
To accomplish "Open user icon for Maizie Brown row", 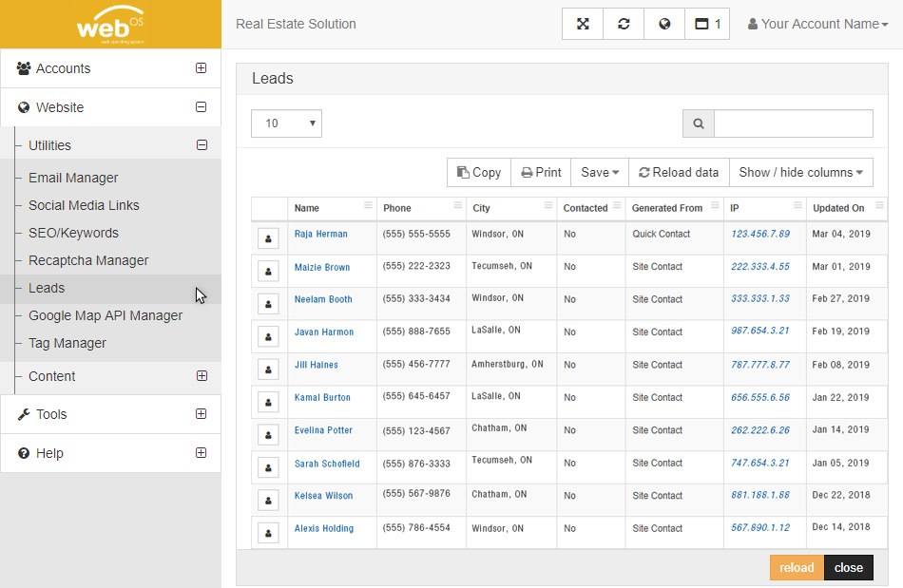I will click(268, 271).
